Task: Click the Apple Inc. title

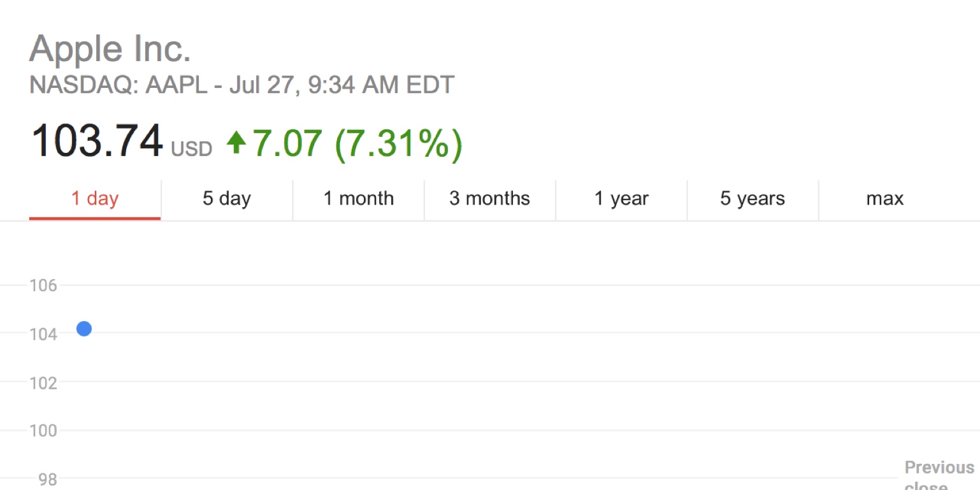Action: [x=110, y=50]
